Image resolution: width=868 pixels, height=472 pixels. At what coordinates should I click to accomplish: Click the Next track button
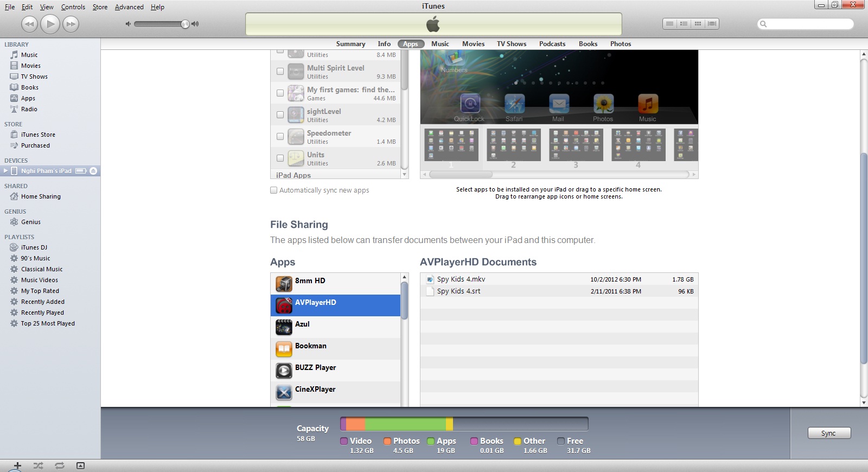coord(71,24)
